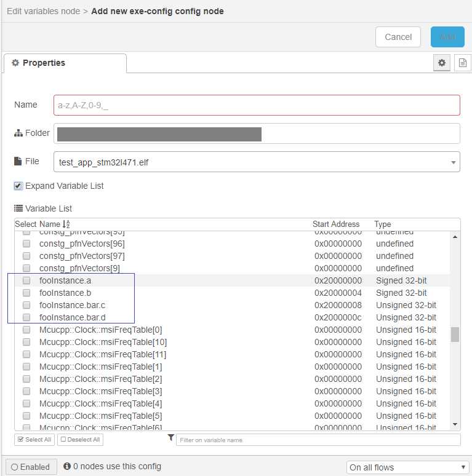Switch to the Properties tab
Viewport: 472px width, 476px height.
coord(65,63)
